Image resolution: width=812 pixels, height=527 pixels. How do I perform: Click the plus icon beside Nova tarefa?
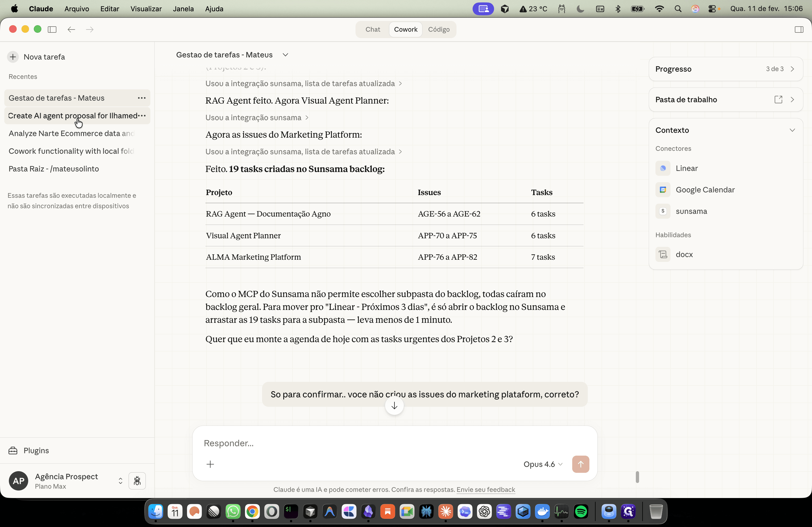click(x=13, y=57)
